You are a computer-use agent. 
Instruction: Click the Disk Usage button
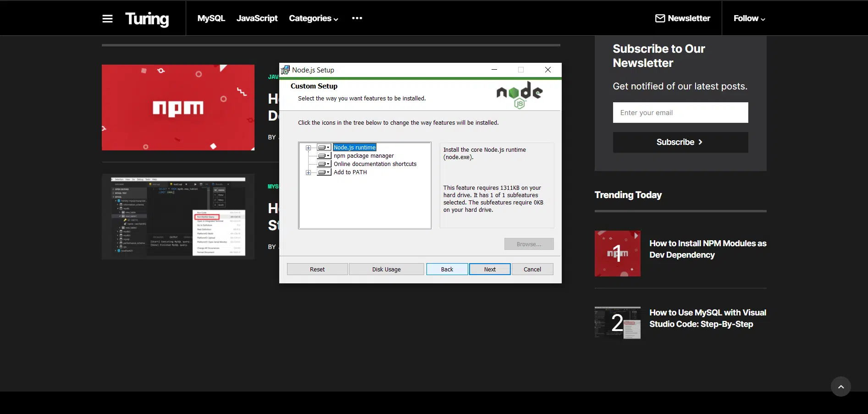387,269
